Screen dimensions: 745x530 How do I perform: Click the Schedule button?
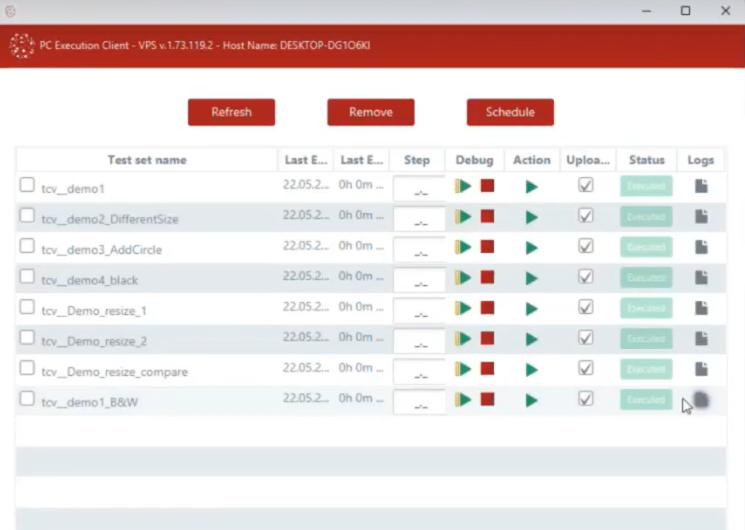point(510,112)
